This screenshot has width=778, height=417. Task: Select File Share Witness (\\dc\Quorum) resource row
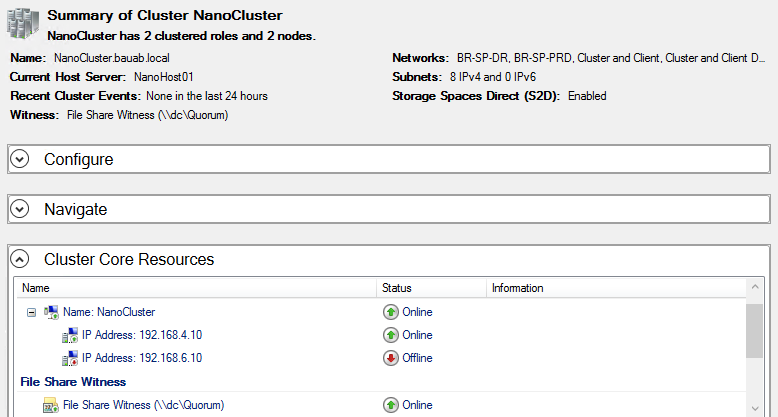381,405
